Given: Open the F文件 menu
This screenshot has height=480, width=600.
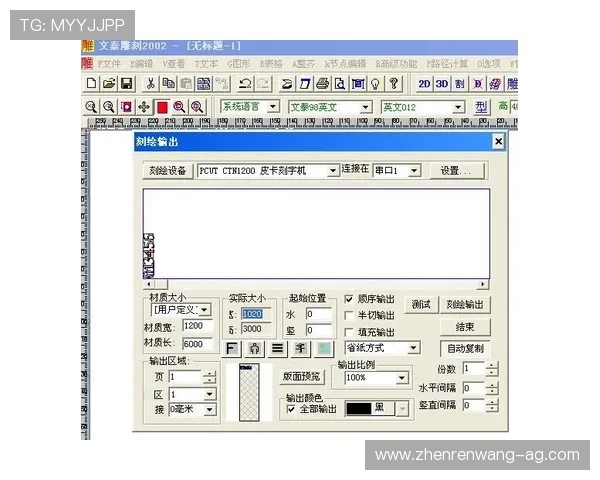Looking at the screenshot, I should (109, 64).
